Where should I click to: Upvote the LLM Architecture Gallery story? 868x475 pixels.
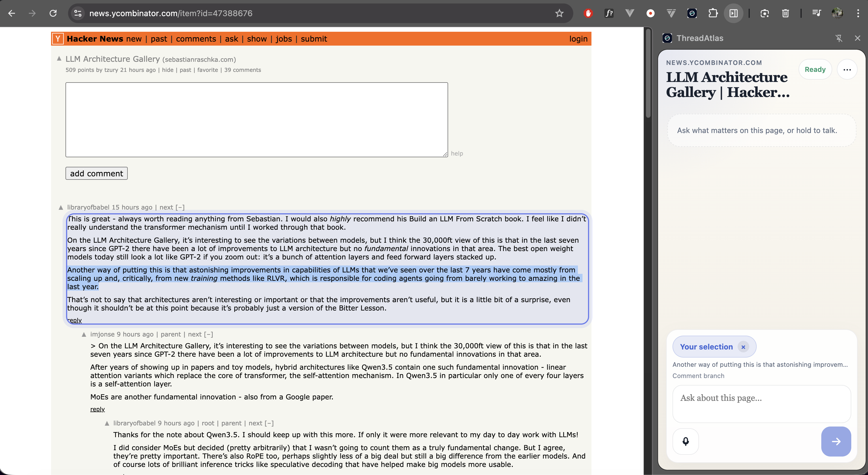click(x=59, y=59)
